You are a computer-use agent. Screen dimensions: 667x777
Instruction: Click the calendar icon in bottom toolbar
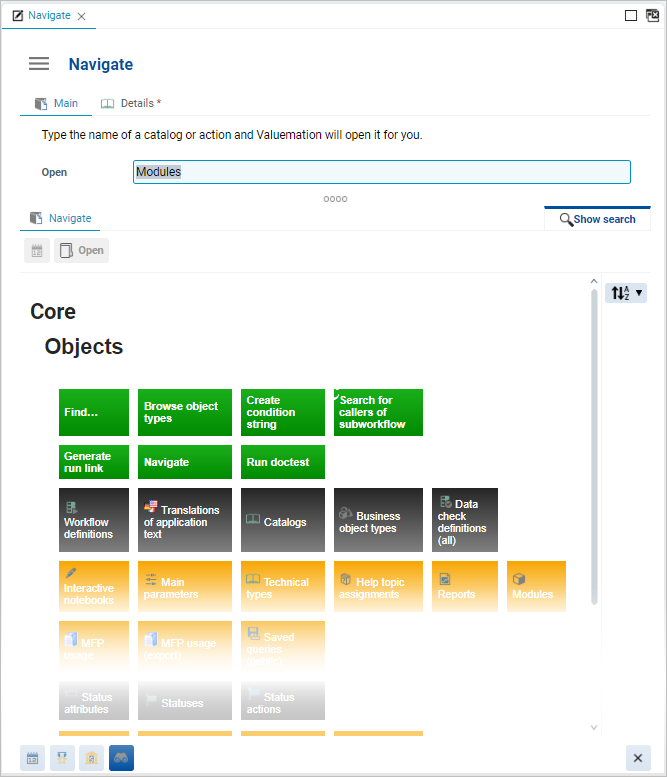(x=33, y=758)
